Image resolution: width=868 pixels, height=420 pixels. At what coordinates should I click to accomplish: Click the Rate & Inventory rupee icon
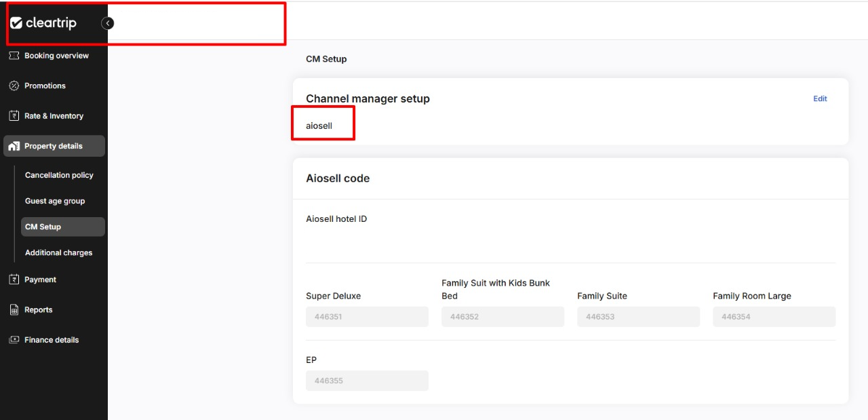click(14, 116)
